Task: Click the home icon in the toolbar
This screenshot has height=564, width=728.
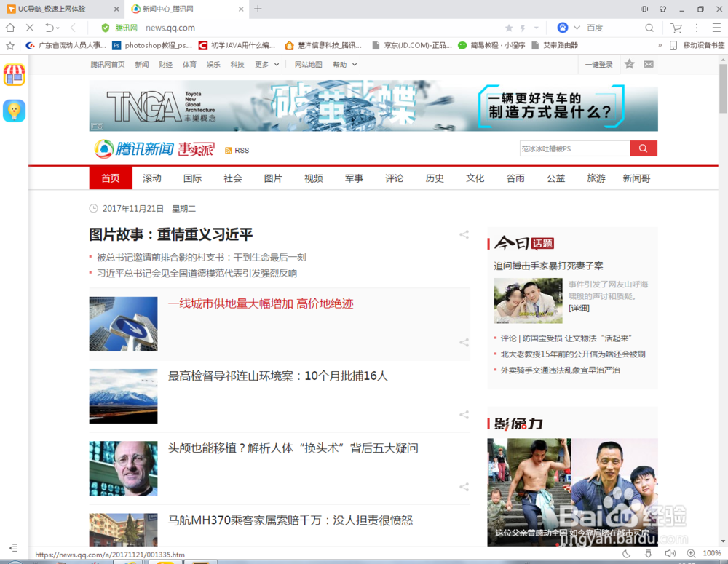Action: tap(9, 27)
